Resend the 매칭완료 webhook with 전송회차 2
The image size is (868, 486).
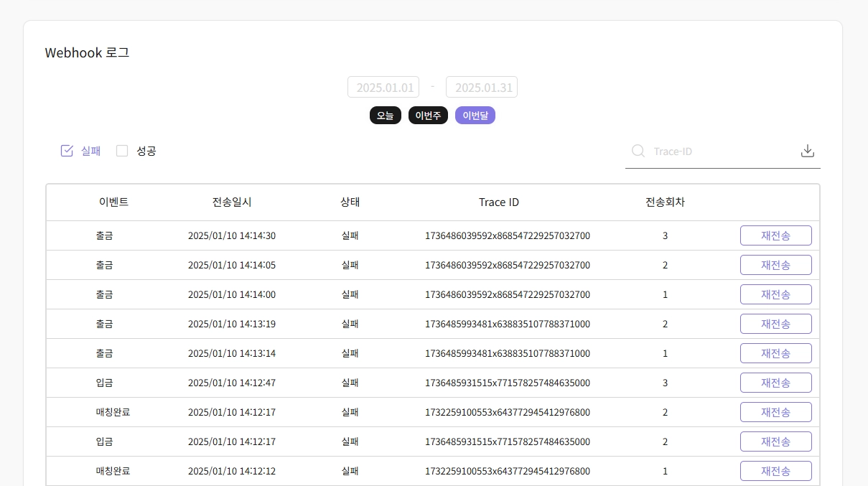coord(776,412)
